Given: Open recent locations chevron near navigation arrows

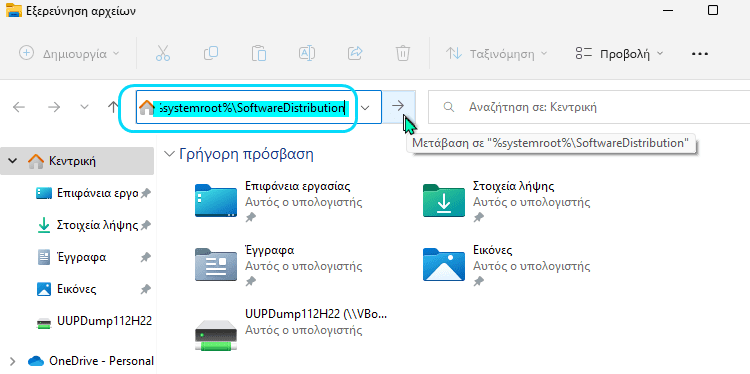Looking at the screenshot, I should 85,107.
